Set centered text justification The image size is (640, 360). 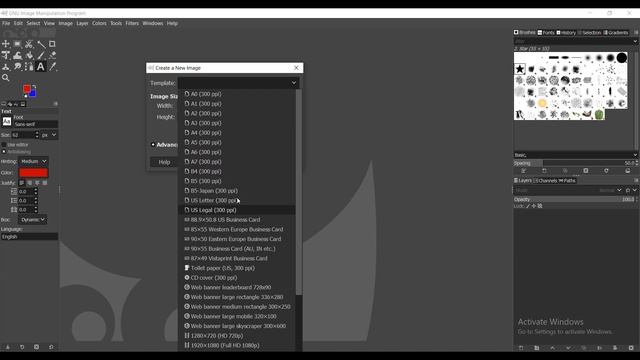coord(37,183)
